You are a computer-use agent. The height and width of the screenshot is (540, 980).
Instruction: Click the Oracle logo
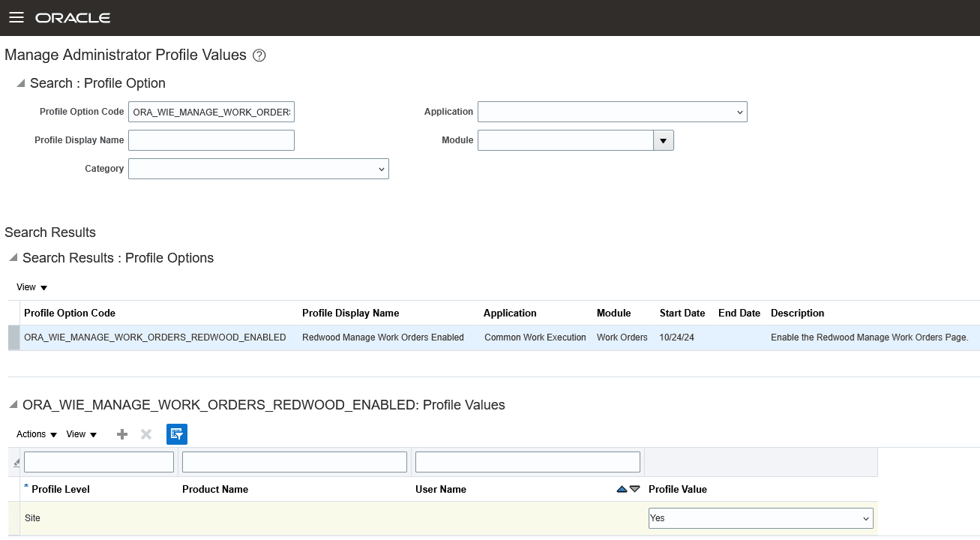pyautogui.click(x=73, y=18)
